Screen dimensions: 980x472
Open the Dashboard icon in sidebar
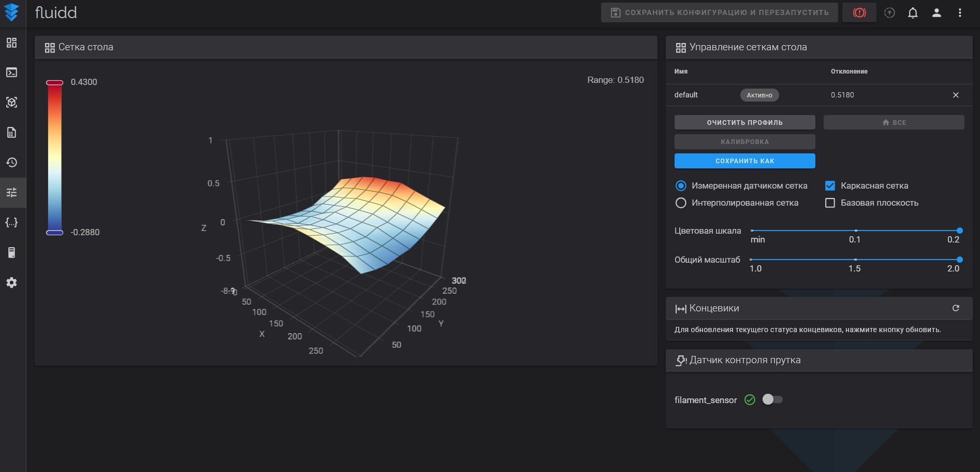(x=11, y=42)
